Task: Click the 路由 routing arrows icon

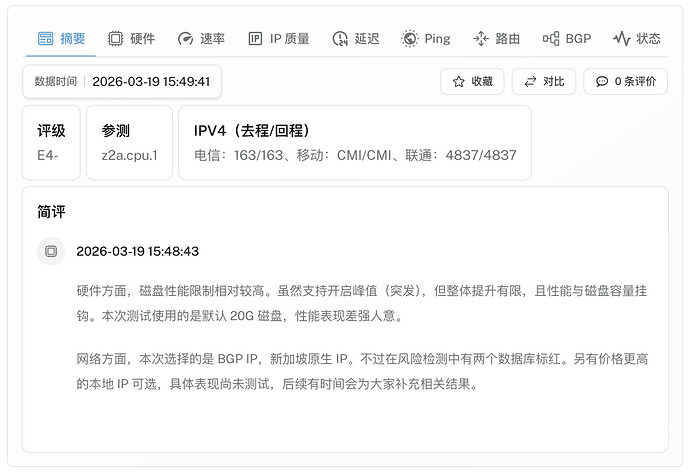Action: click(x=481, y=39)
